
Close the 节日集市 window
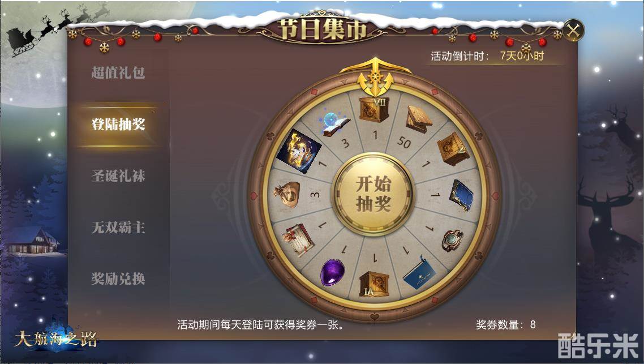coord(573,31)
